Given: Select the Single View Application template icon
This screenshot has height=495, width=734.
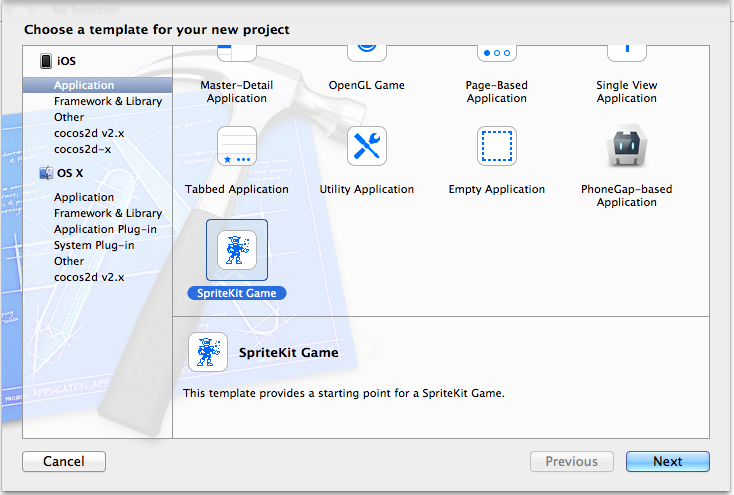Looking at the screenshot, I should [627, 53].
